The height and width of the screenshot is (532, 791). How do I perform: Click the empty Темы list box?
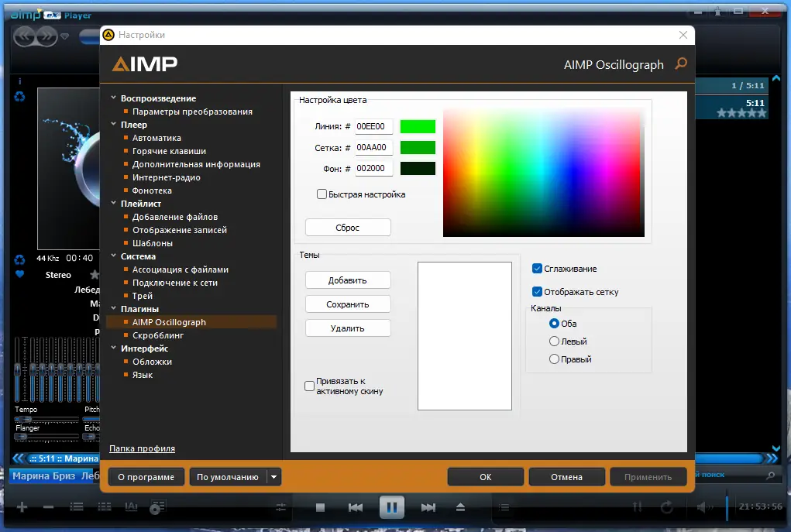pos(465,336)
